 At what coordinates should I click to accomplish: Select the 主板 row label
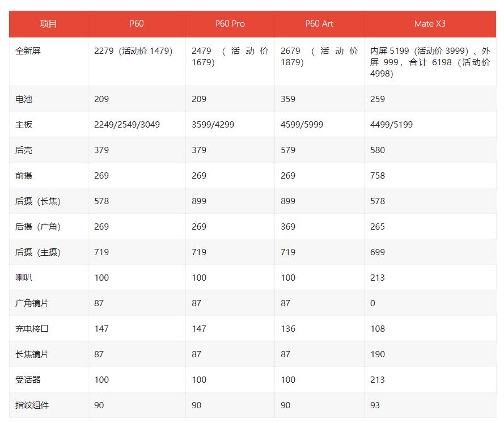coord(24,124)
